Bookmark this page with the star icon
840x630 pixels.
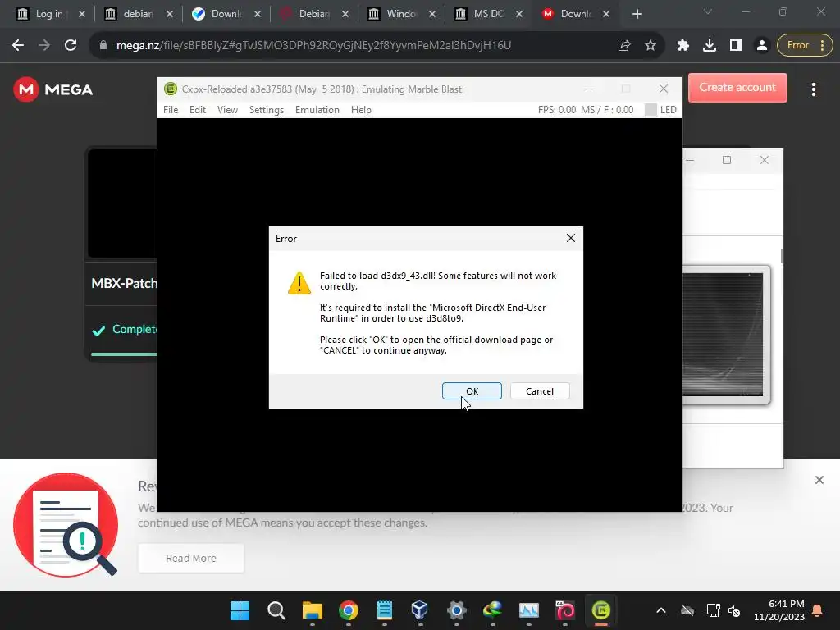click(651, 46)
